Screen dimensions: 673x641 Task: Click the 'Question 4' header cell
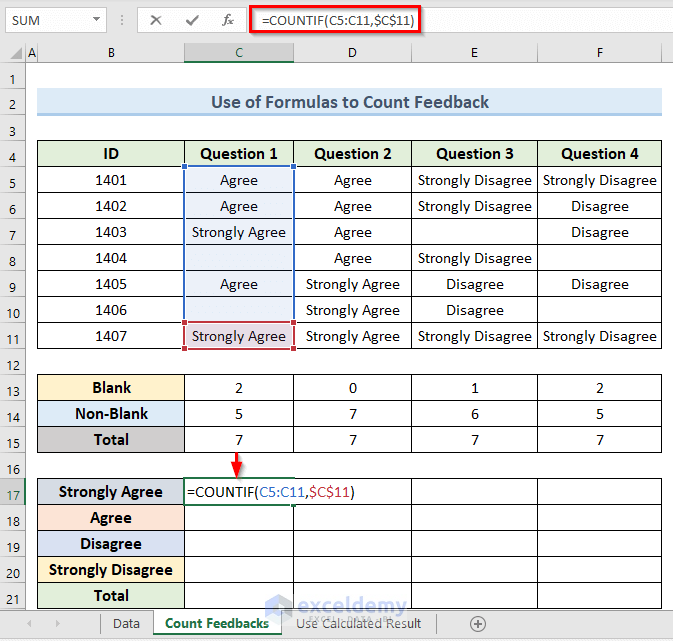coord(600,154)
